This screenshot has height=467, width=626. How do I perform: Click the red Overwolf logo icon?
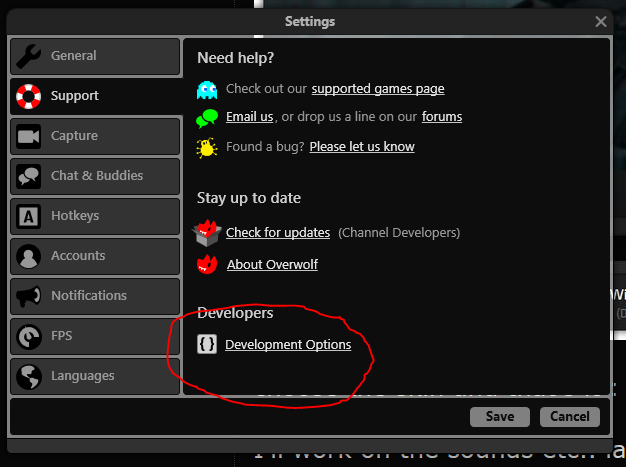[x=207, y=264]
